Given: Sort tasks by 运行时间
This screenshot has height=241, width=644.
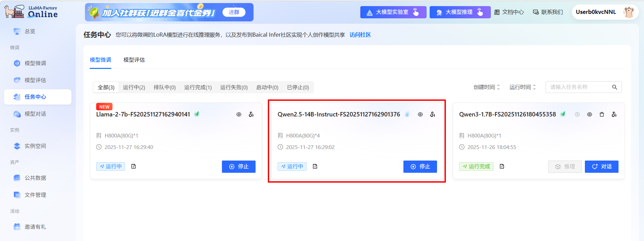Looking at the screenshot, I should [523, 87].
